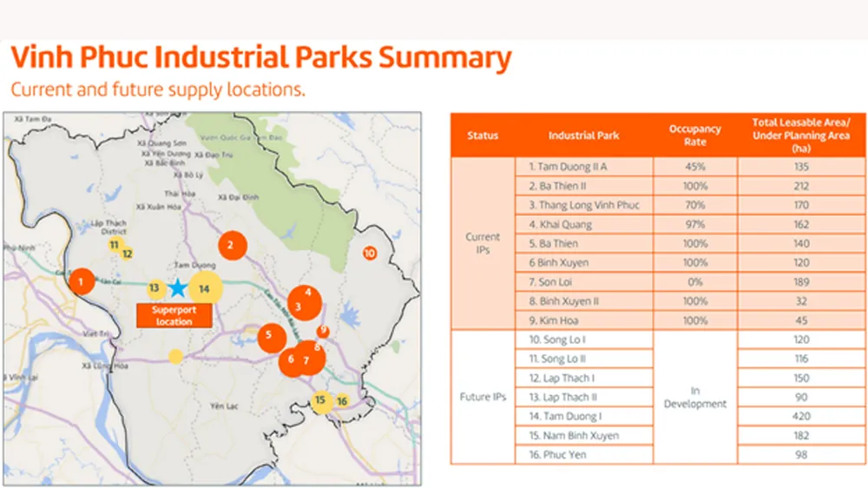
Task: Click the Vinh Phuc Industrial Parks Summary title
Action: pyautogui.click(x=260, y=58)
